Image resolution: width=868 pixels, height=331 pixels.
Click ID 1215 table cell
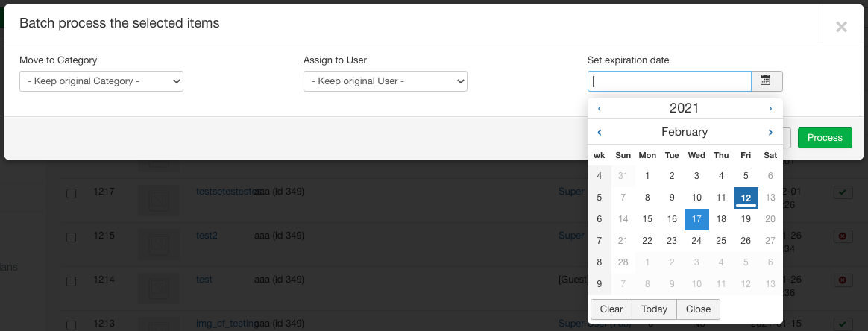(x=104, y=236)
